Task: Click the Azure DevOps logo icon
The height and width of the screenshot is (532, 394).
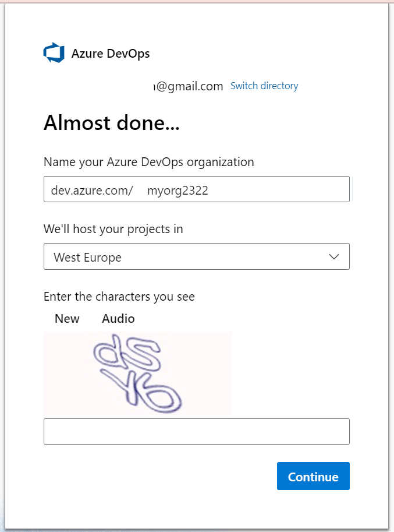Action: pos(54,53)
